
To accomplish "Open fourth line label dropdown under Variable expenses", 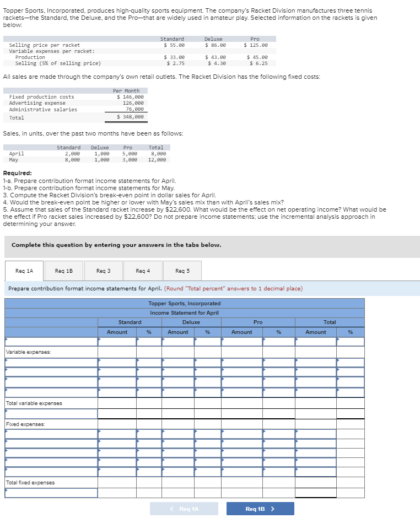I will (51, 392).
